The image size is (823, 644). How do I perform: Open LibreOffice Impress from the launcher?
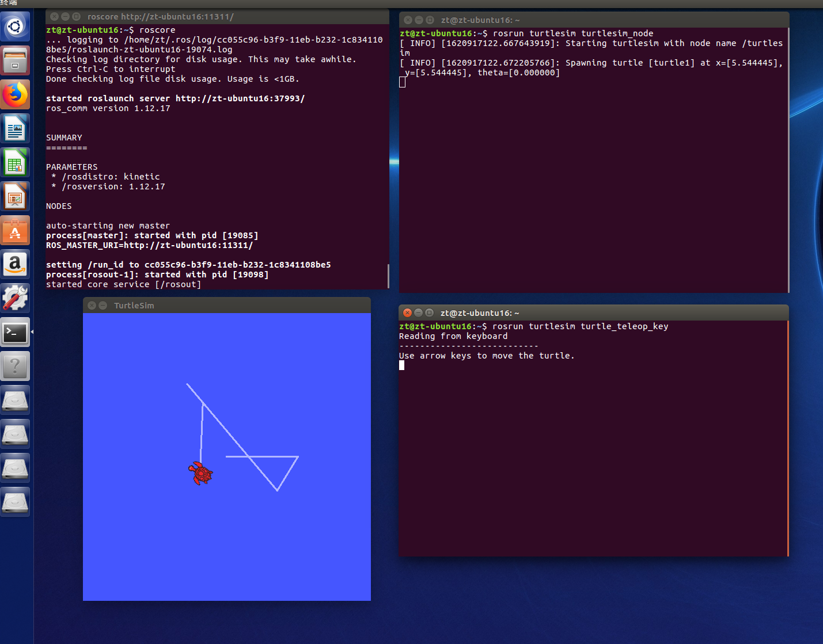click(x=15, y=196)
